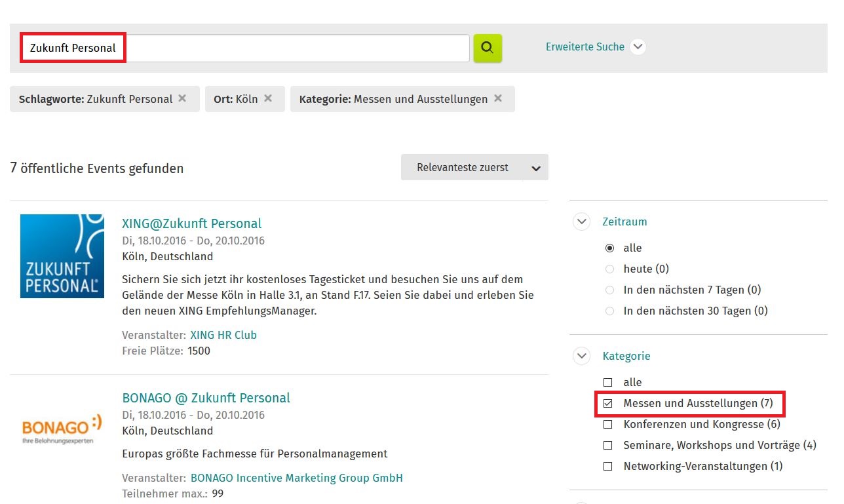844x504 pixels.
Task: Select the 'heute (0)' radio button
Action: tap(609, 269)
